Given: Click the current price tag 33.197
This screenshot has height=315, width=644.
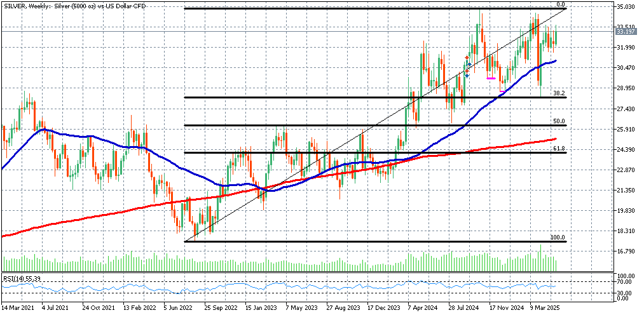Looking at the screenshot, I should pyautogui.click(x=627, y=30).
